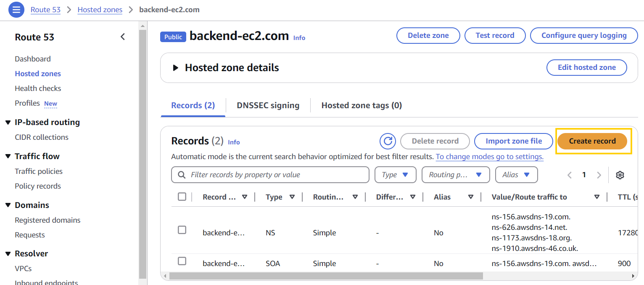Collapse Traffic flow sidebar section
The height and width of the screenshot is (285, 644).
[x=8, y=157]
